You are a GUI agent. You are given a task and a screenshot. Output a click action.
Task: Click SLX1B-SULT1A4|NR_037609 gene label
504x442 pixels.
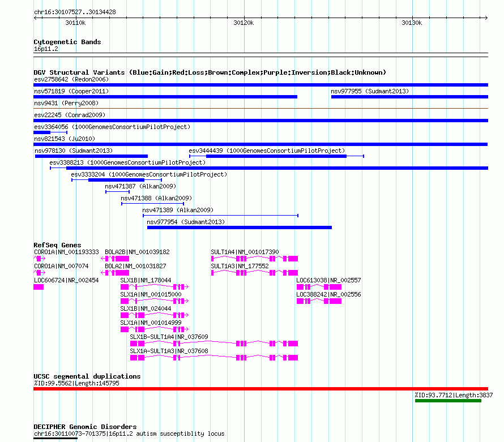pyautogui.click(x=169, y=337)
